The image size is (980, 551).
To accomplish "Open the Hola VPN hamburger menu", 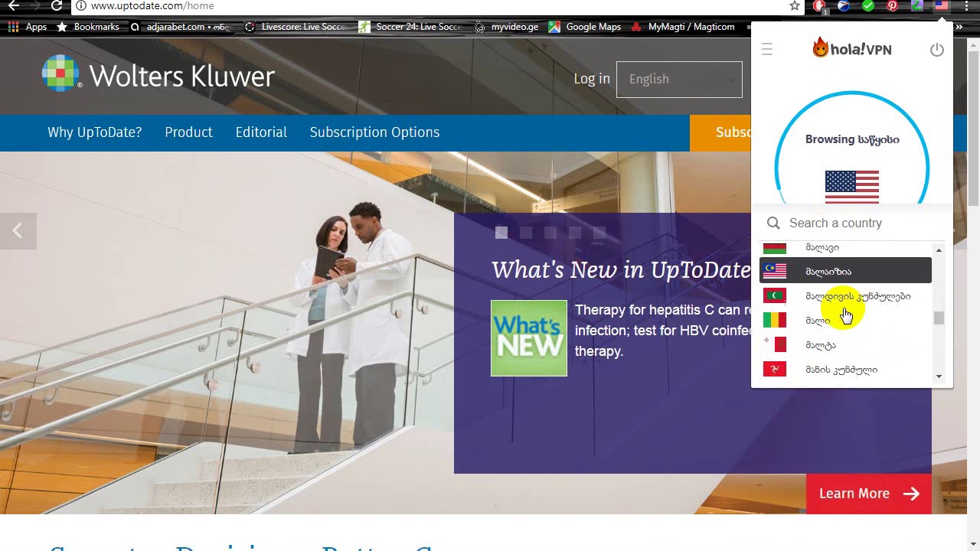I will (767, 50).
